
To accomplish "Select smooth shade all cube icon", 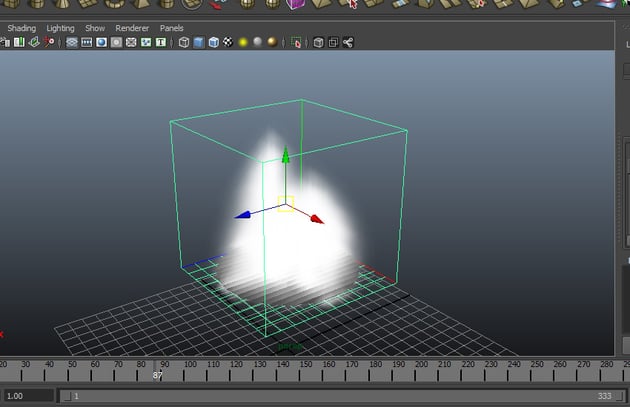I will coord(198,43).
